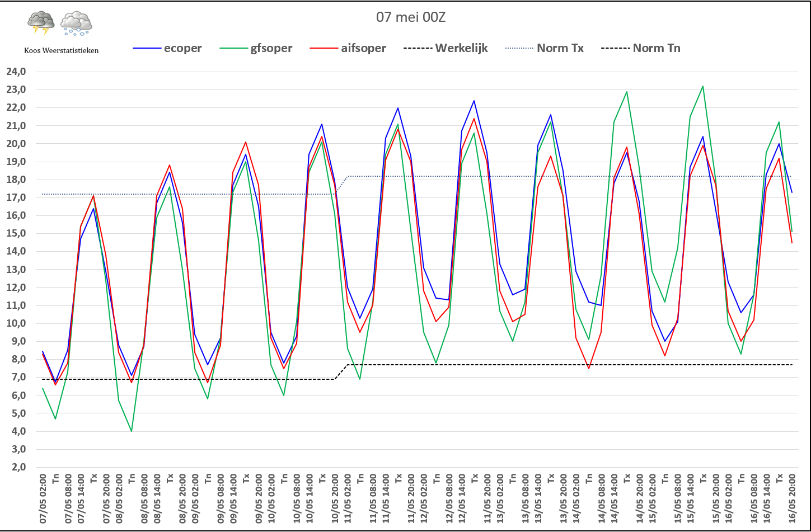
Task: Select the "13/05 08:00" x-axis label
Action: tap(524, 498)
